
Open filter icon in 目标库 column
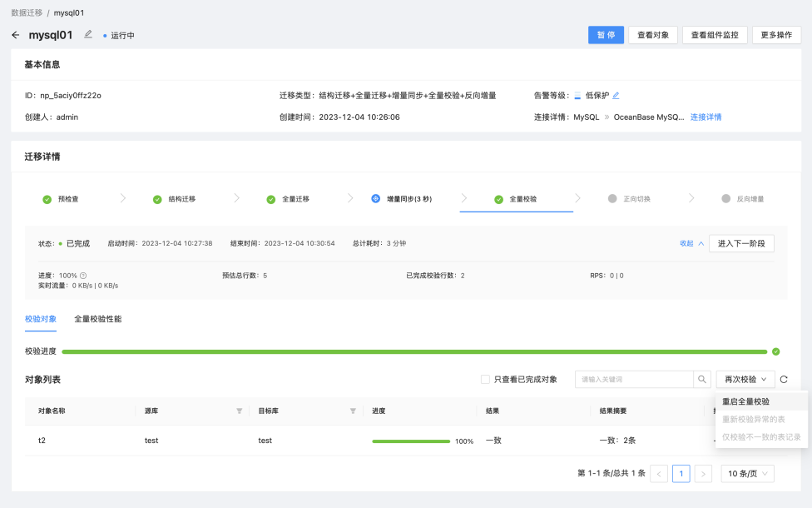[353, 411]
